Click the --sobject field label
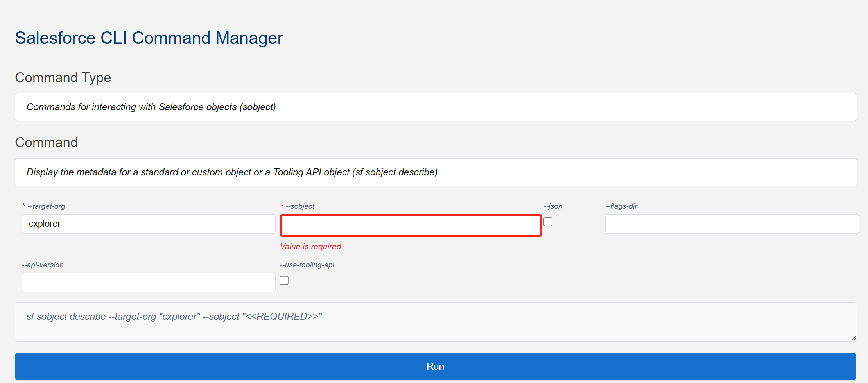This screenshot has height=383, width=868. pos(300,206)
